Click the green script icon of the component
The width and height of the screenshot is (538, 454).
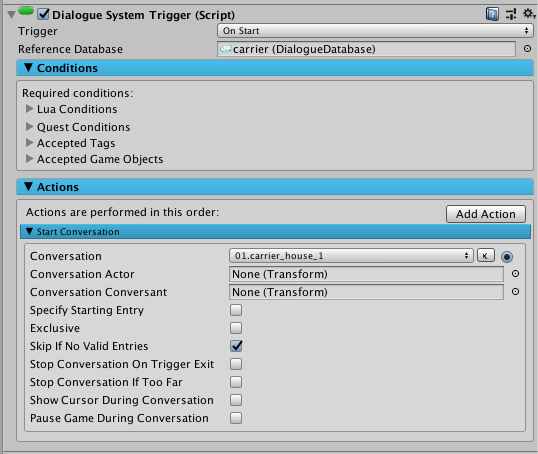[26, 11]
